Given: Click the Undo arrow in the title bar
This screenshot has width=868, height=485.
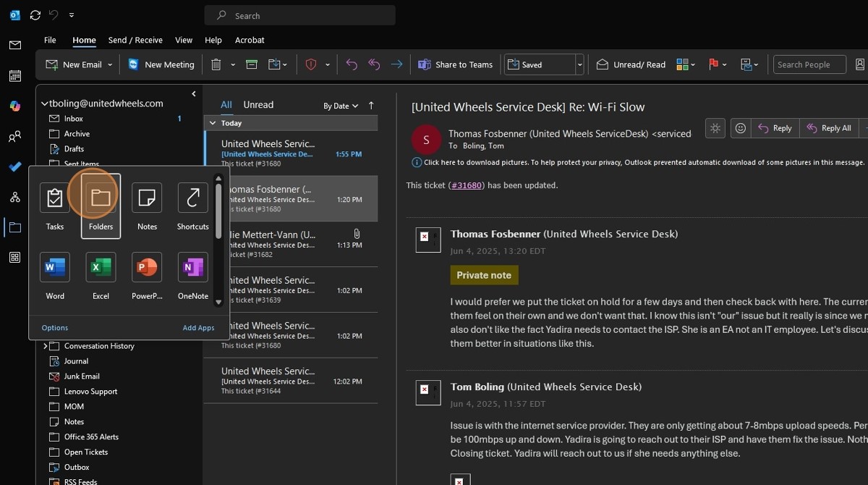Looking at the screenshot, I should click(x=53, y=15).
